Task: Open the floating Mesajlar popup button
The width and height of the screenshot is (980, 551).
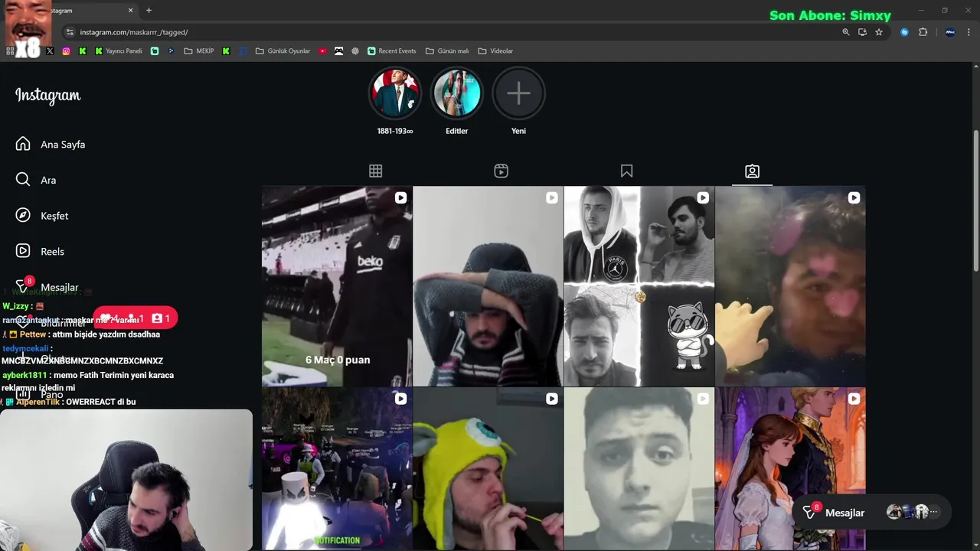Action: click(871, 513)
